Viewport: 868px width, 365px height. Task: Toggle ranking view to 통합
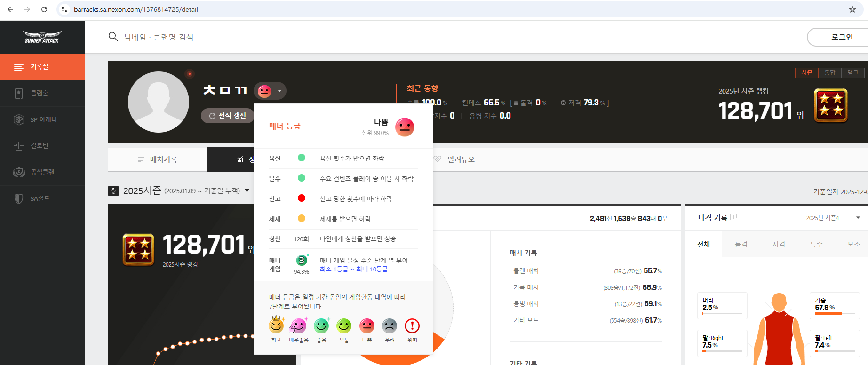830,72
